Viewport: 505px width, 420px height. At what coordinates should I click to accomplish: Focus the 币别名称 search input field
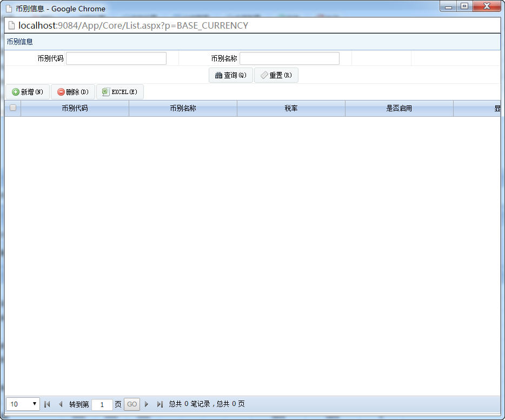click(x=290, y=58)
